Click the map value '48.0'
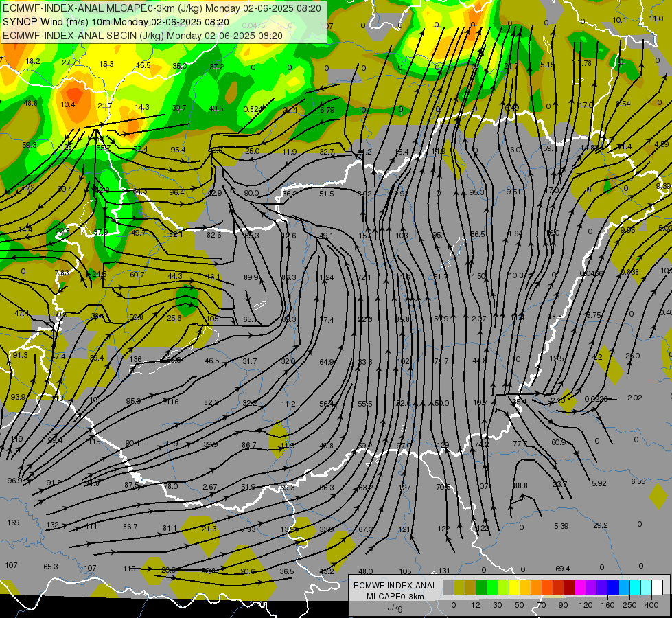Viewport: 672px width, 618px height. click(x=366, y=571)
